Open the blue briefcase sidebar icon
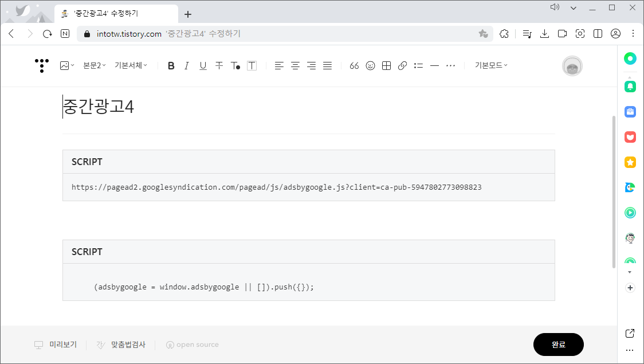The height and width of the screenshot is (364, 644). click(630, 111)
